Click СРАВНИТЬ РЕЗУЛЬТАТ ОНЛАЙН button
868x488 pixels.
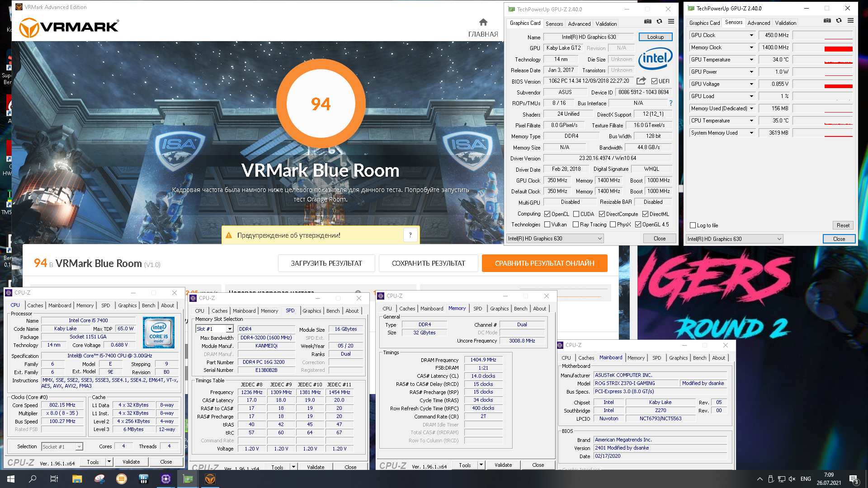[x=544, y=263]
